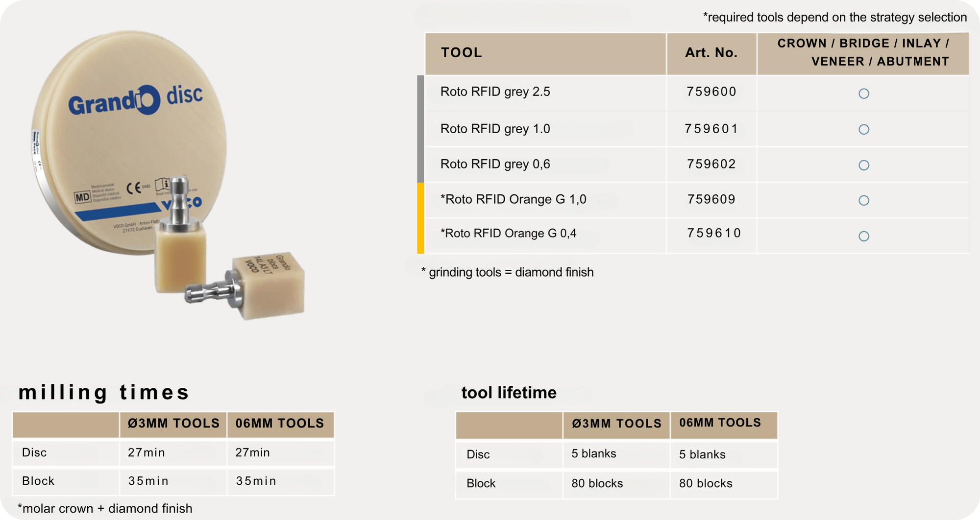The height and width of the screenshot is (520, 980).
Task: Click 06MM TOOLS header in milling times
Action: click(x=280, y=424)
